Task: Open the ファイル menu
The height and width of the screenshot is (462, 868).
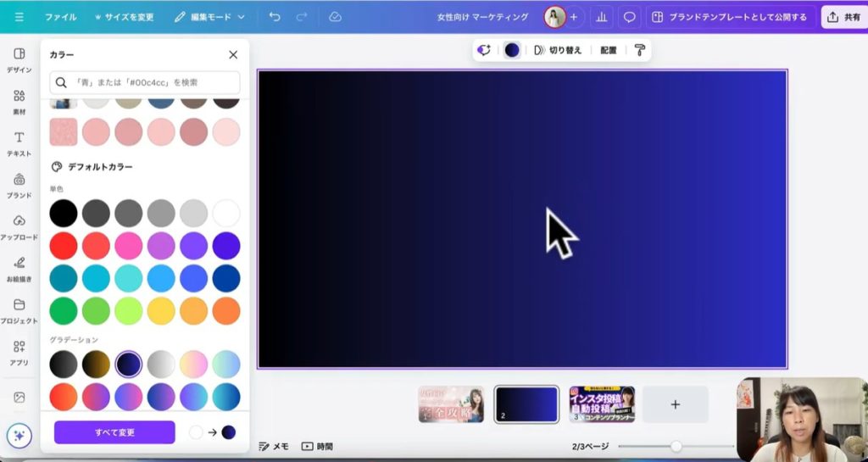Action: pyautogui.click(x=60, y=17)
